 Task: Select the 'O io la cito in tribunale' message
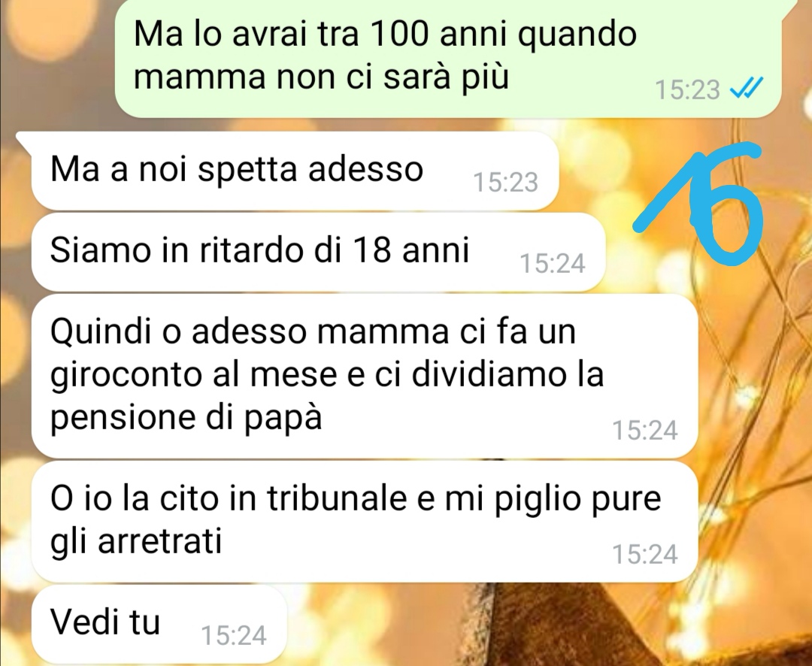point(365,522)
